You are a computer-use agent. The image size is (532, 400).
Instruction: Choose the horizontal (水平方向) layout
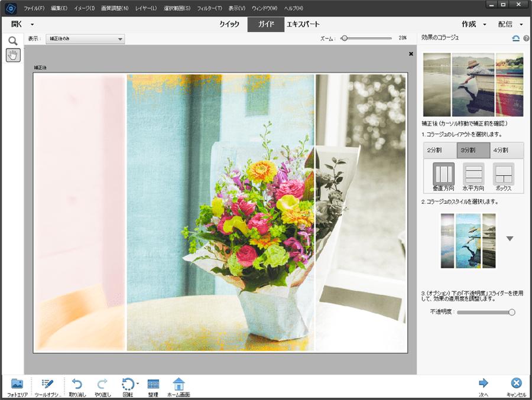(473, 174)
